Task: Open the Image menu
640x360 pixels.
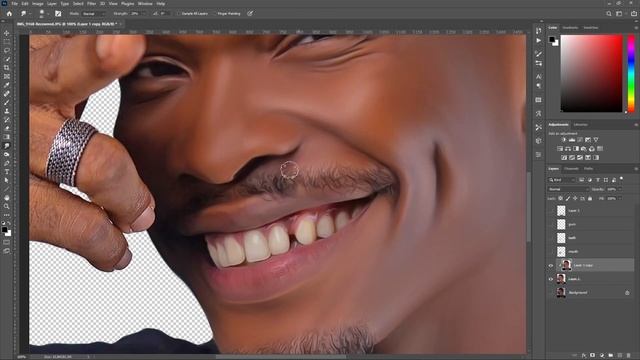Action: pyautogui.click(x=38, y=3)
